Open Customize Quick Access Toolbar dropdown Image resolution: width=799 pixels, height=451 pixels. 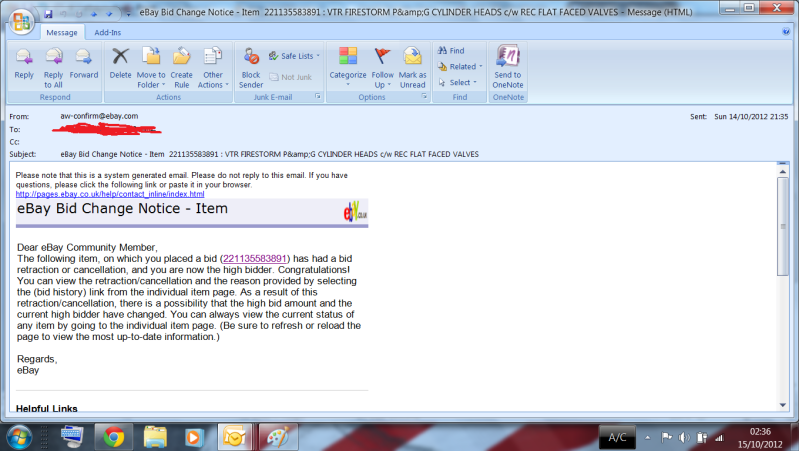pos(128,14)
